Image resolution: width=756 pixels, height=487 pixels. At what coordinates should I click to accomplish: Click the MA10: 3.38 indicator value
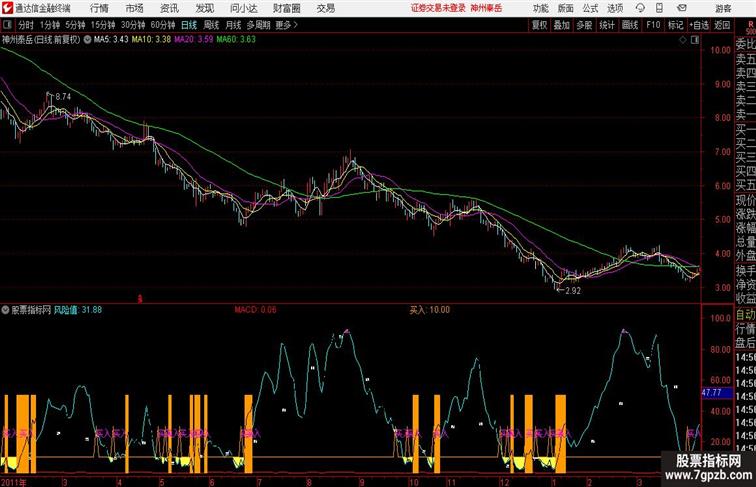(x=151, y=40)
